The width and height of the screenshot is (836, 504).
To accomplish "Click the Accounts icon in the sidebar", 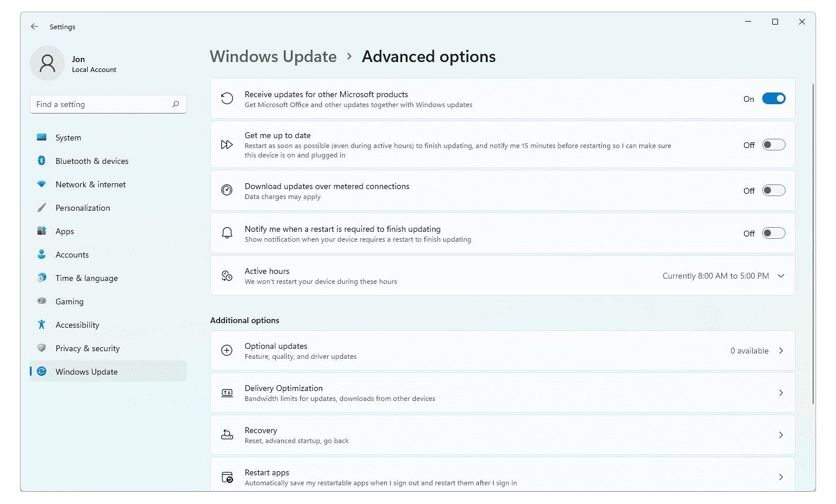I will (x=42, y=255).
